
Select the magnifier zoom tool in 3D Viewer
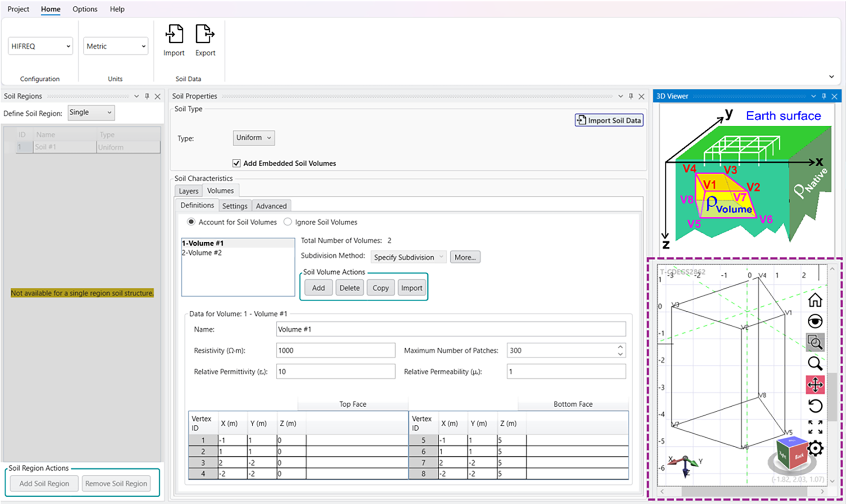click(815, 363)
